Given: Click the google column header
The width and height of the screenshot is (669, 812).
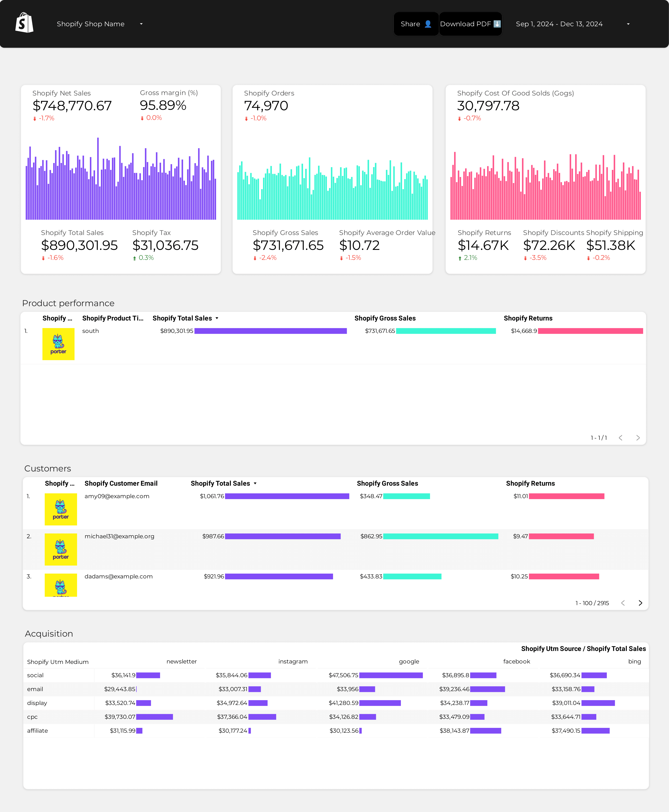Looking at the screenshot, I should click(x=409, y=661).
